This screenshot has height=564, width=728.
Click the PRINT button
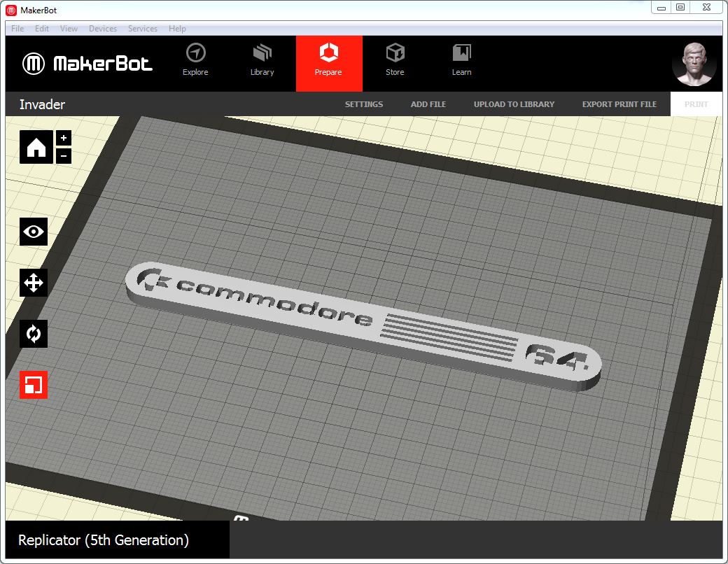[x=696, y=104]
